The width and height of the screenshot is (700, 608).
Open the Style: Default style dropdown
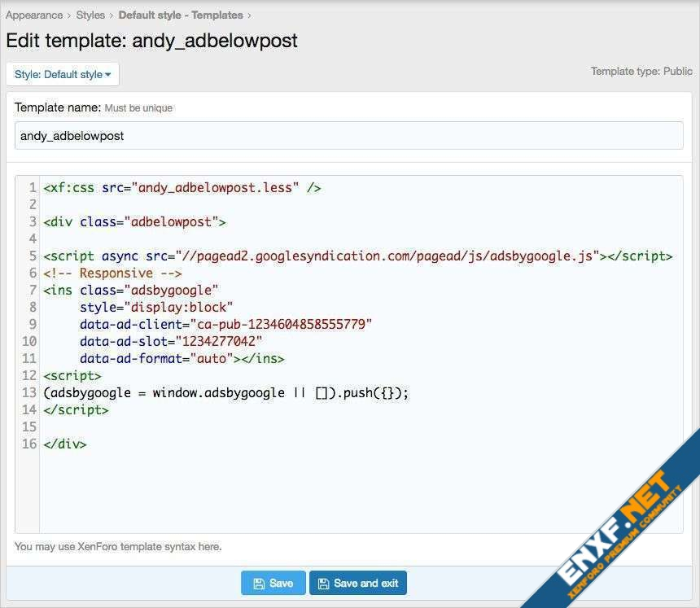click(x=63, y=74)
